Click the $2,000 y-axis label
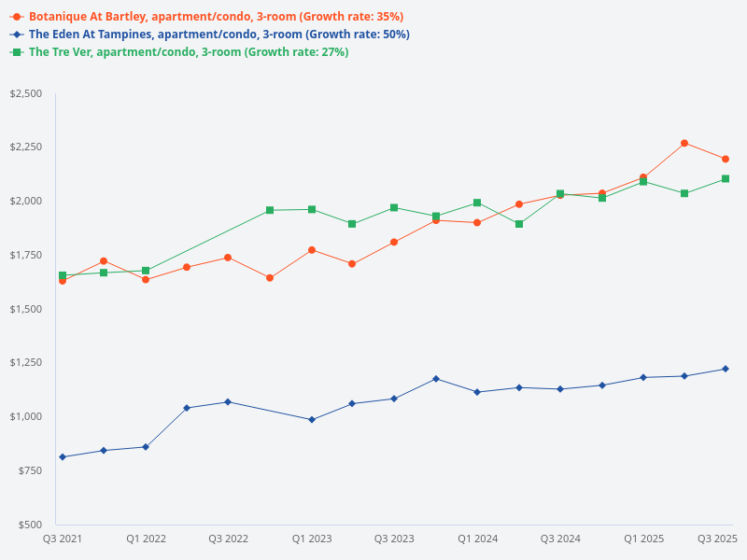This screenshot has height=560, width=747. click(25, 202)
